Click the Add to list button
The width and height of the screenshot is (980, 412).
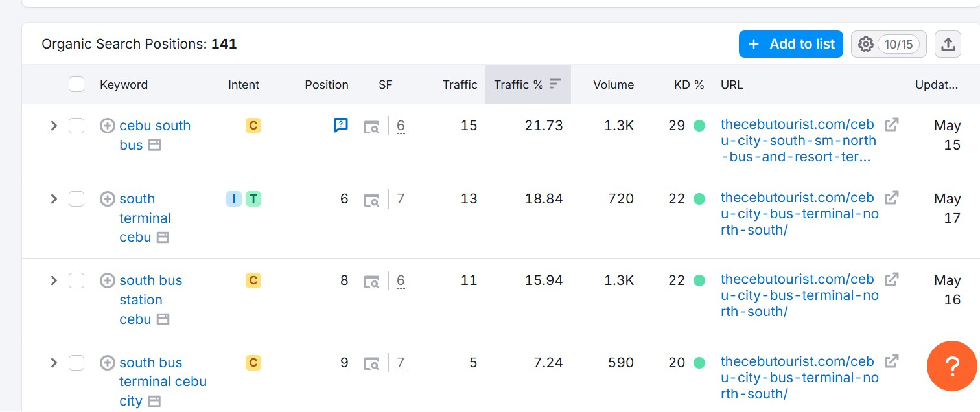[x=791, y=44]
